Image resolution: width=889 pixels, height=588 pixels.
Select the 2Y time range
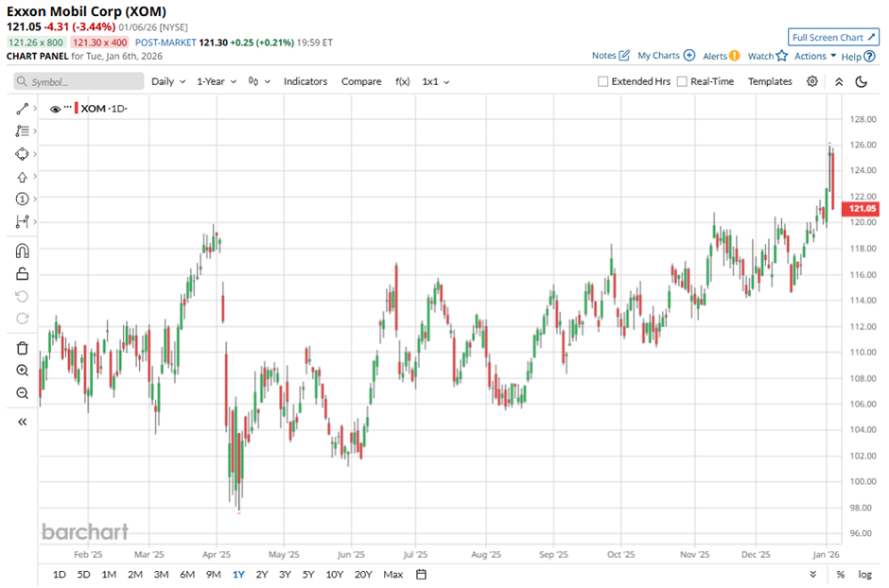261,575
